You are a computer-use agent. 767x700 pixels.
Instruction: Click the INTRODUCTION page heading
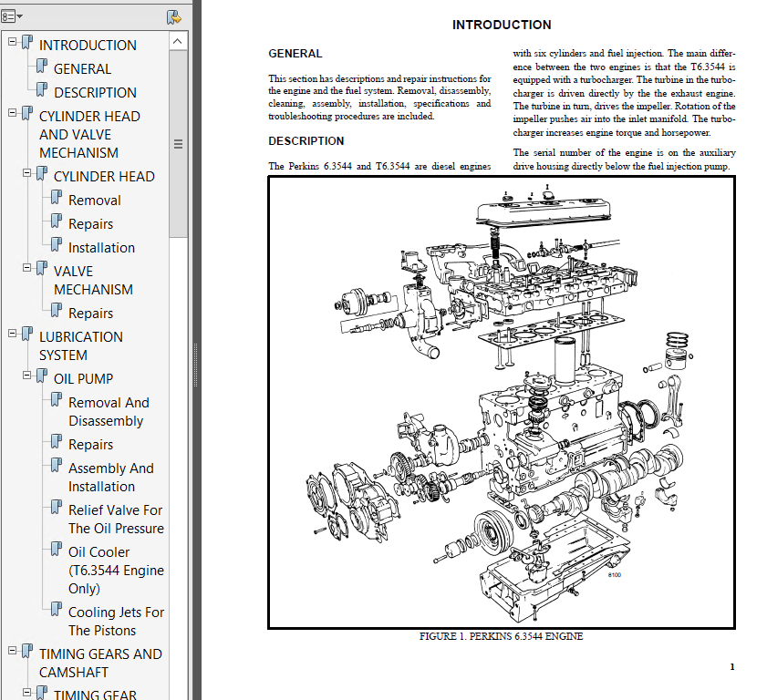pyautogui.click(x=502, y=25)
